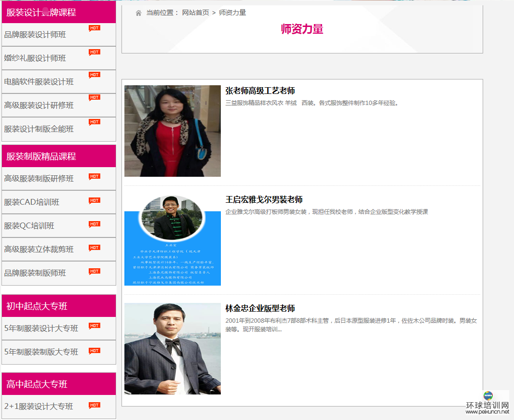Click description text starting 三益服饰精品样衣
The height and width of the screenshot is (420, 514).
tap(312, 103)
